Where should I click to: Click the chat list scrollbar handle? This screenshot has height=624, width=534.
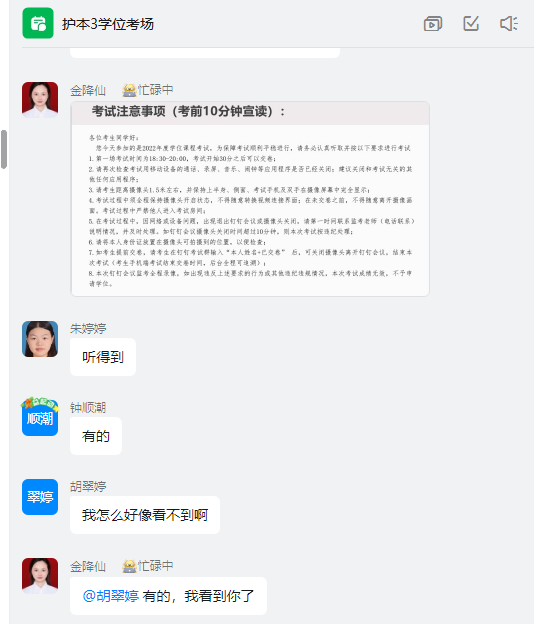pos(4,149)
